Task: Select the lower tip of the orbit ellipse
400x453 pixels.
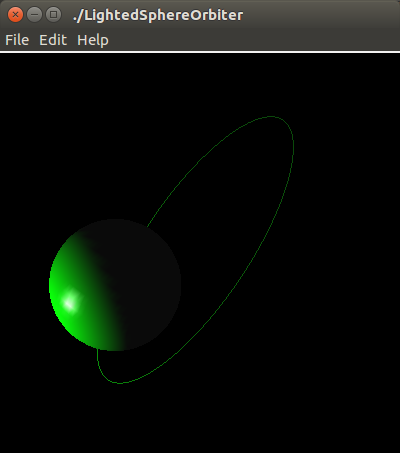Action: coord(118,383)
